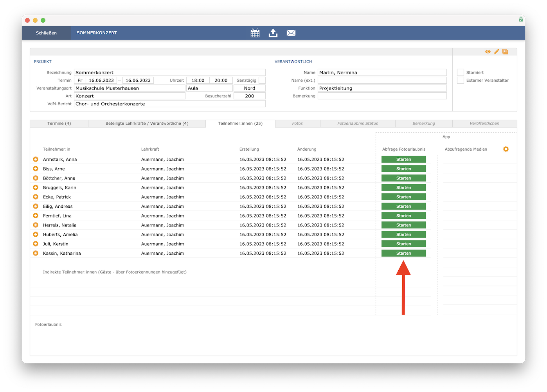Click the empty Bemerkung field
This screenshot has height=392, width=547.
tap(382, 96)
